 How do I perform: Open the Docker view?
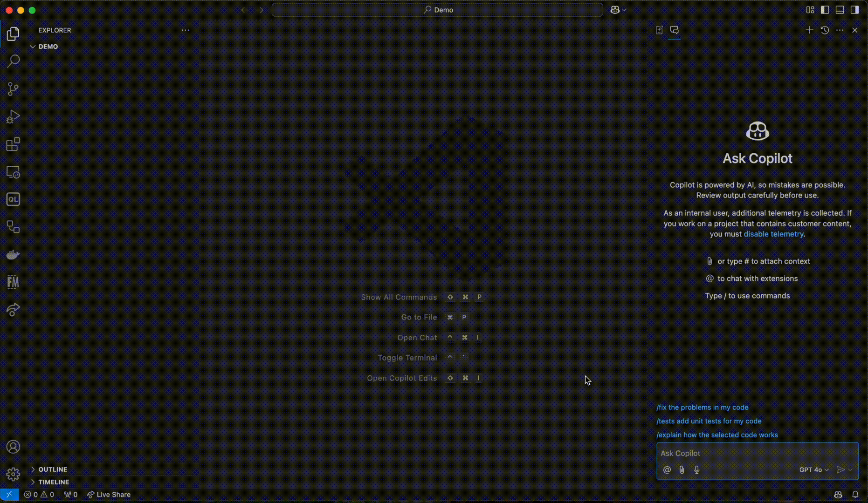tap(13, 254)
